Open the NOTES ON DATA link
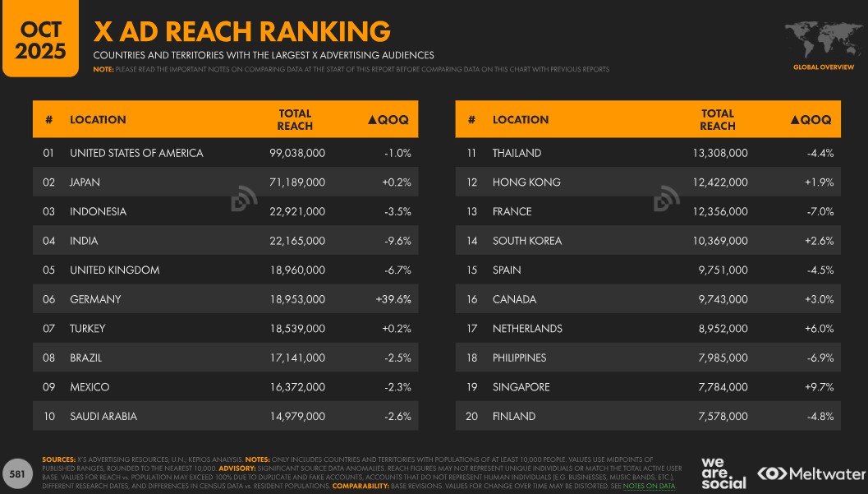This screenshot has height=494, width=868. coord(649,487)
